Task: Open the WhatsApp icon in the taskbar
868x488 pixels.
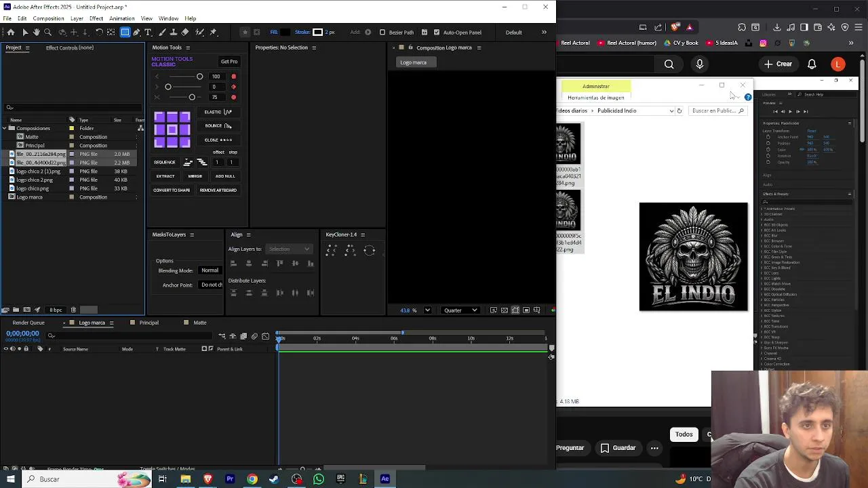Action: (x=319, y=479)
